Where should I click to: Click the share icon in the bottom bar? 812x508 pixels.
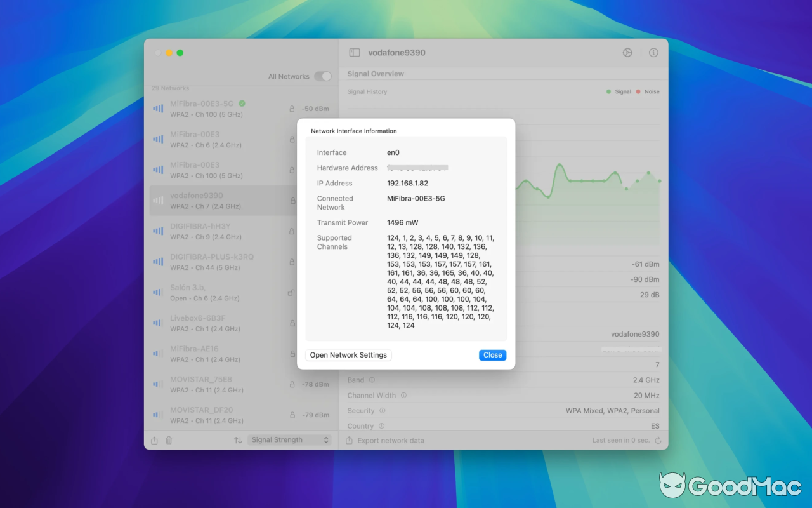[154, 439]
